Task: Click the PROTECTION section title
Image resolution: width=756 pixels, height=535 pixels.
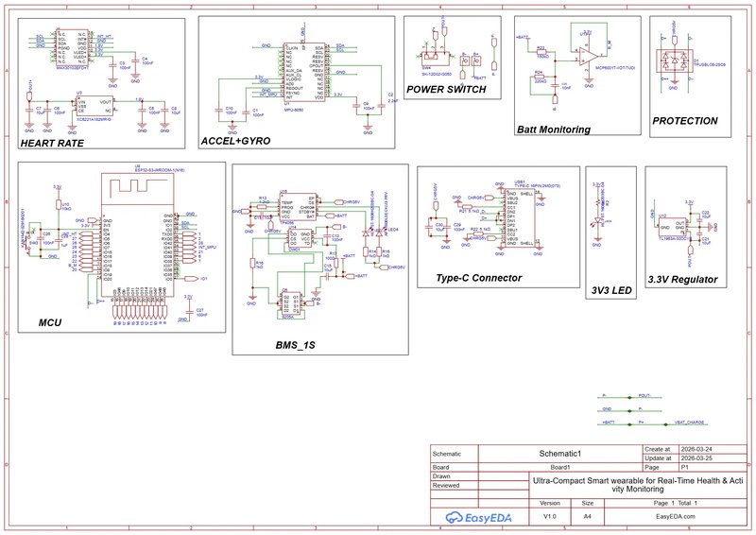Action: (x=684, y=121)
